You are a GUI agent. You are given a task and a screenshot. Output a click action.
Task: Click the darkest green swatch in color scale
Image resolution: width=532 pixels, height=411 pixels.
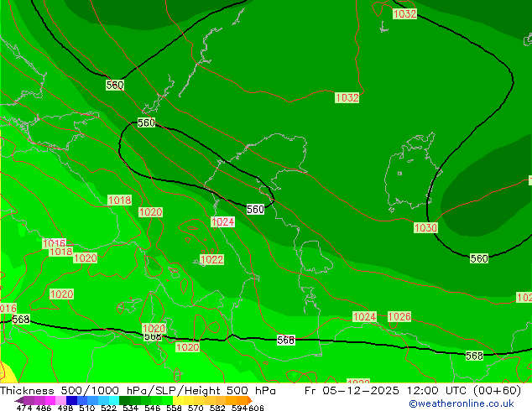tap(124, 400)
